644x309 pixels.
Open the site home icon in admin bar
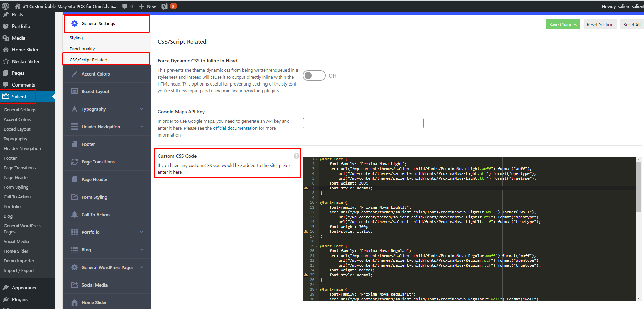tap(17, 6)
